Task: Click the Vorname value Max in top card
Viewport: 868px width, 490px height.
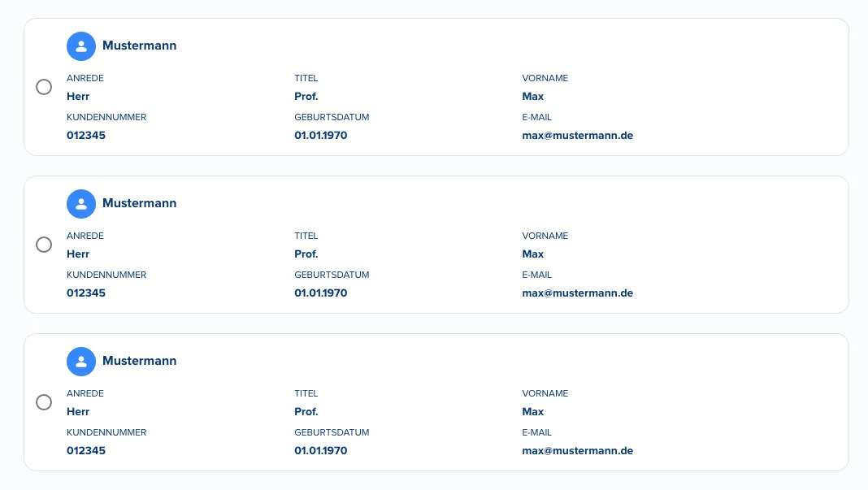Action: [x=532, y=97]
